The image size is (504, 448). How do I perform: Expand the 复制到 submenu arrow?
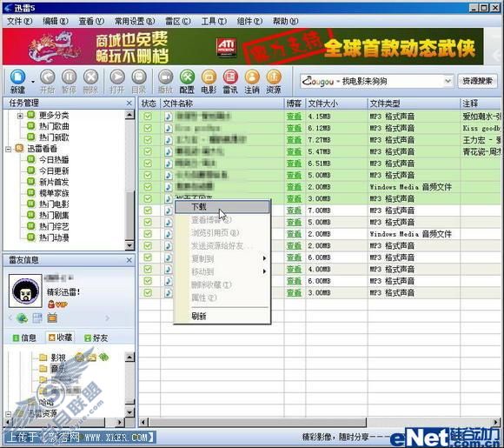point(264,258)
